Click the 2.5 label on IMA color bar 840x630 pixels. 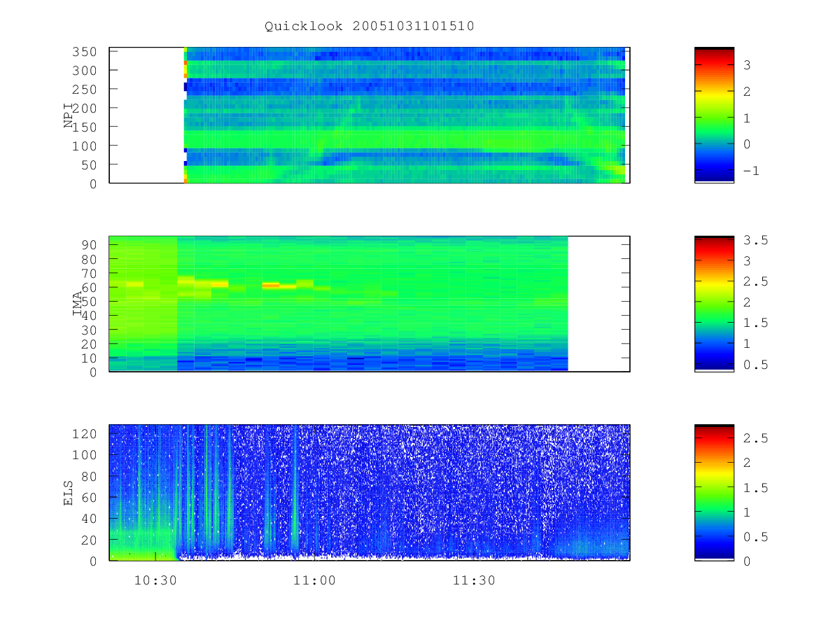(755, 281)
